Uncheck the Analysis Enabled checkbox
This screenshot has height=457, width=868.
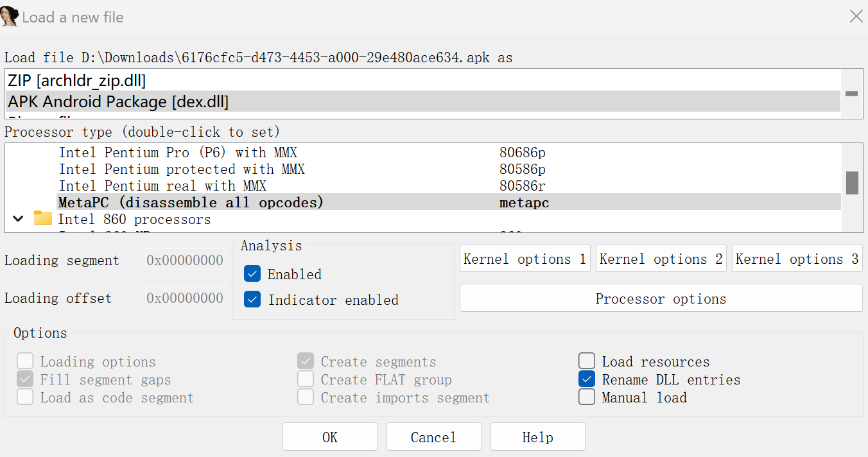pos(252,274)
